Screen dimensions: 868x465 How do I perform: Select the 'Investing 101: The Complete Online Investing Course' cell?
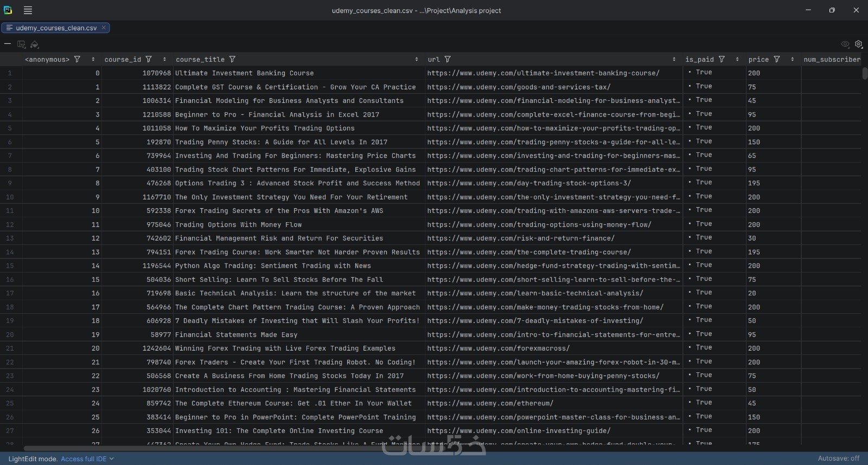[x=299, y=431]
